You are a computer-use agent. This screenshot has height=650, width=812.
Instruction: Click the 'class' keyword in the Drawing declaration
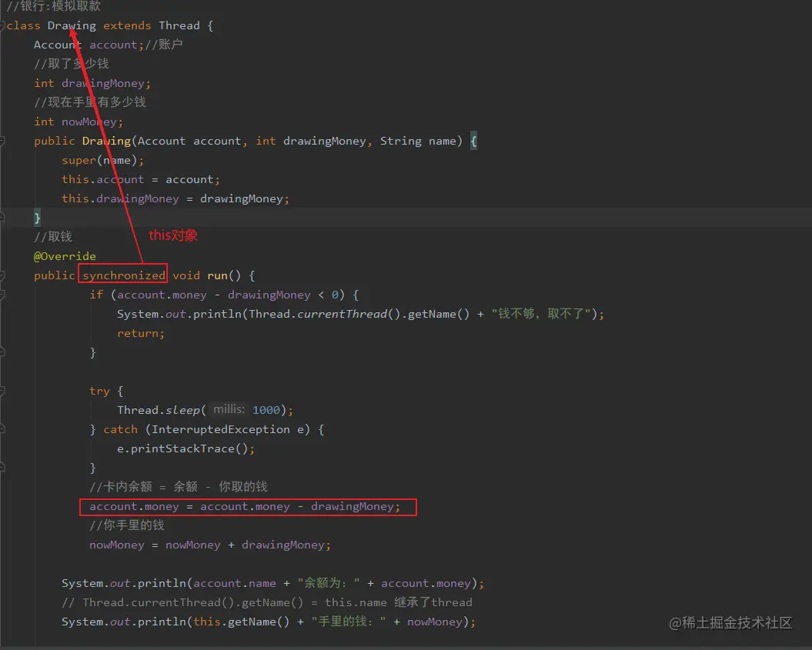click(23, 25)
